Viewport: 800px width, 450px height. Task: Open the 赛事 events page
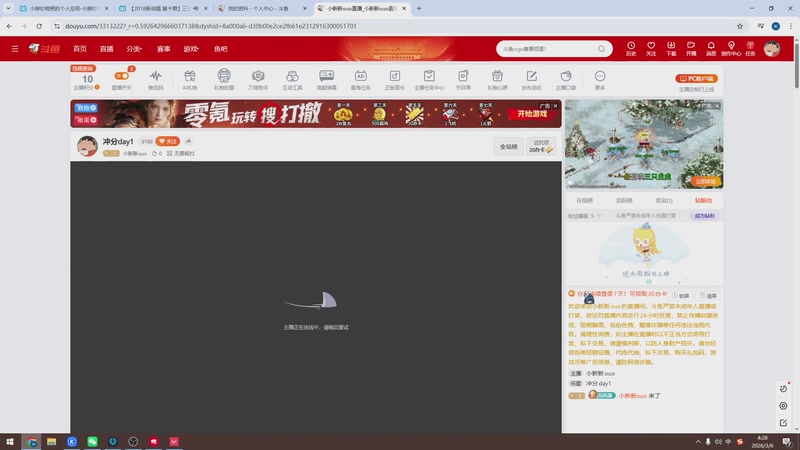[163, 49]
